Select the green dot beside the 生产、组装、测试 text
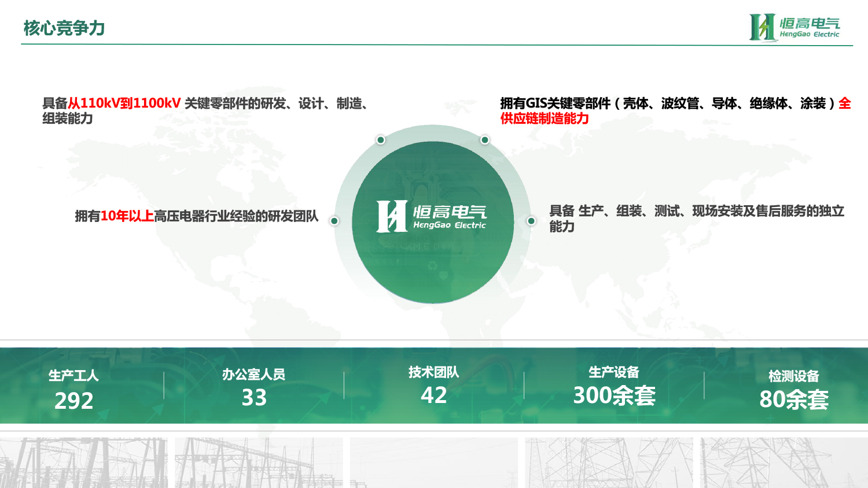Viewport: 868px width, 488px height. (x=531, y=221)
